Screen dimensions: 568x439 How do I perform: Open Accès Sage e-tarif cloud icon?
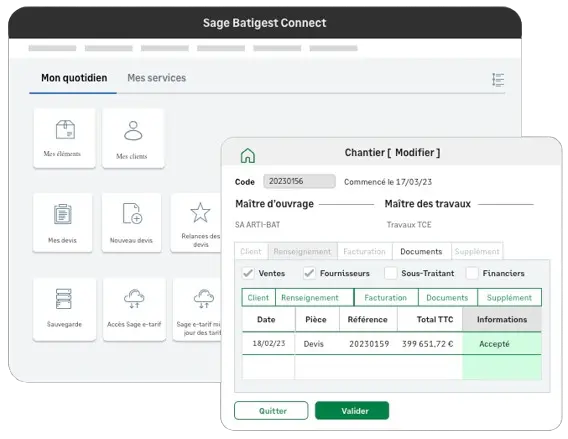pyautogui.click(x=134, y=299)
